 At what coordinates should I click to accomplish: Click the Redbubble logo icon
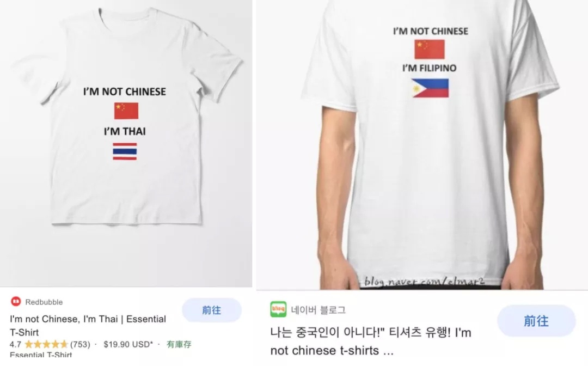[x=16, y=301]
